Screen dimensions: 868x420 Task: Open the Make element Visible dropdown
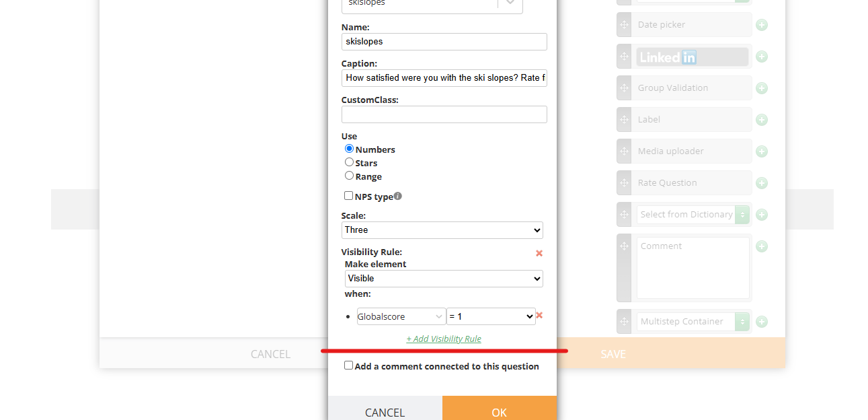click(444, 279)
